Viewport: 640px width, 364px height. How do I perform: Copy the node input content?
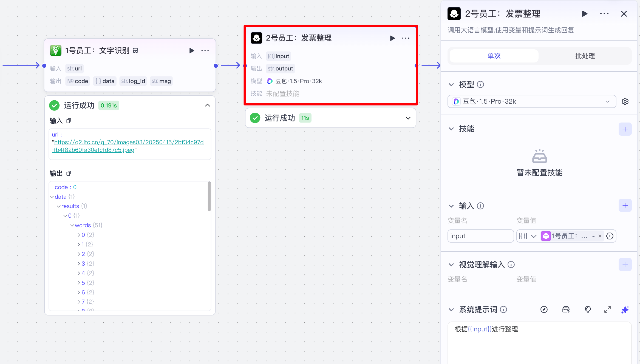[69, 121]
